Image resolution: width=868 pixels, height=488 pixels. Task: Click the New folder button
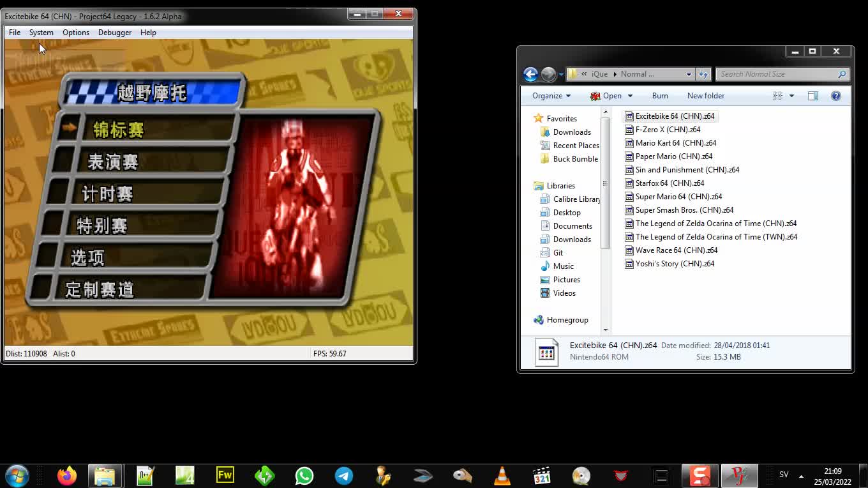706,96
